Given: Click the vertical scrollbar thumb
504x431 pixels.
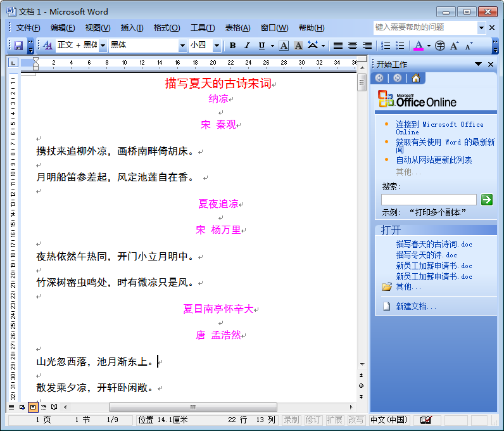Looking at the screenshot, I should [362, 82].
